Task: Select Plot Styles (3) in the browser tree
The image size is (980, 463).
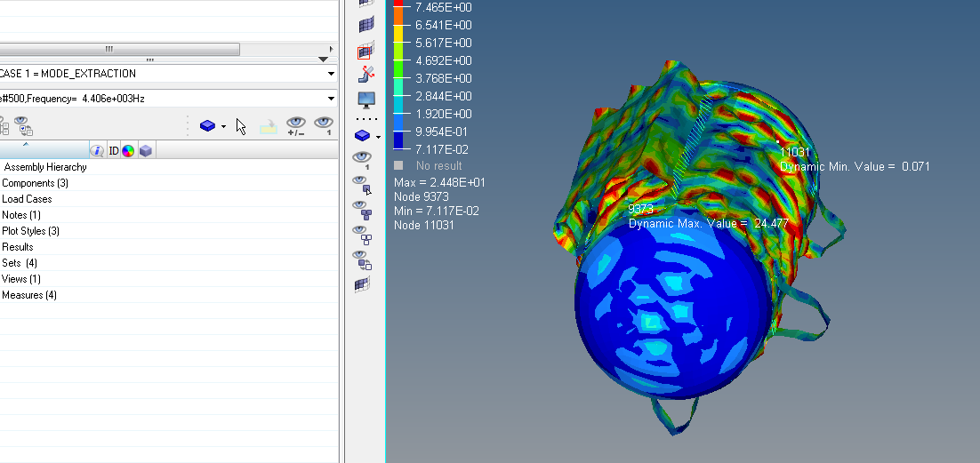Action: 31,231
